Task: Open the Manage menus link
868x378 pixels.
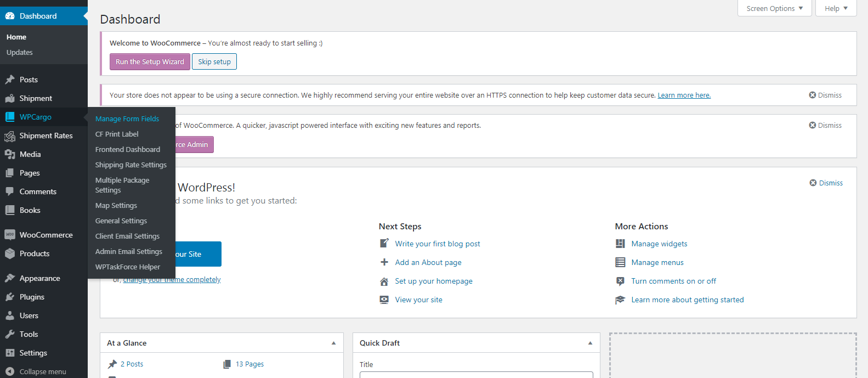Action: click(657, 262)
